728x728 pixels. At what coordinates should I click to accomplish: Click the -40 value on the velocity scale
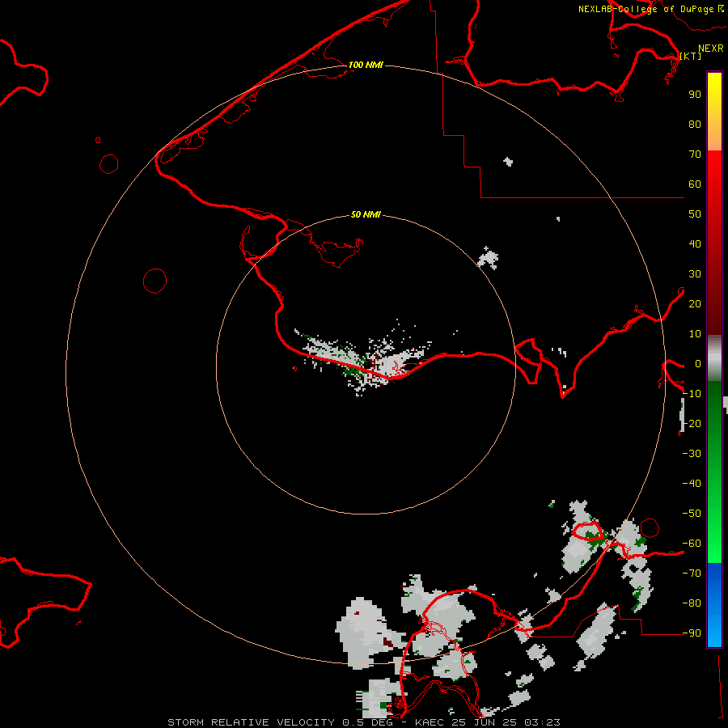692,484
